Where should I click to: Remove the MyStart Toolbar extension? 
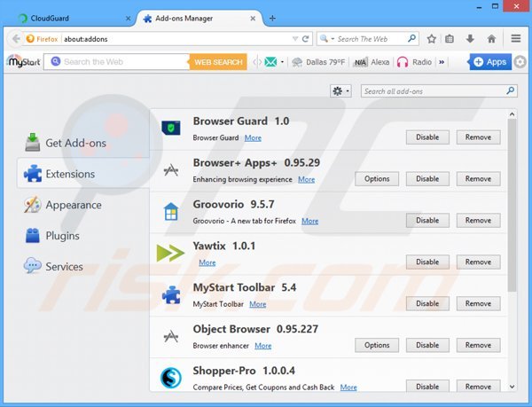478,303
